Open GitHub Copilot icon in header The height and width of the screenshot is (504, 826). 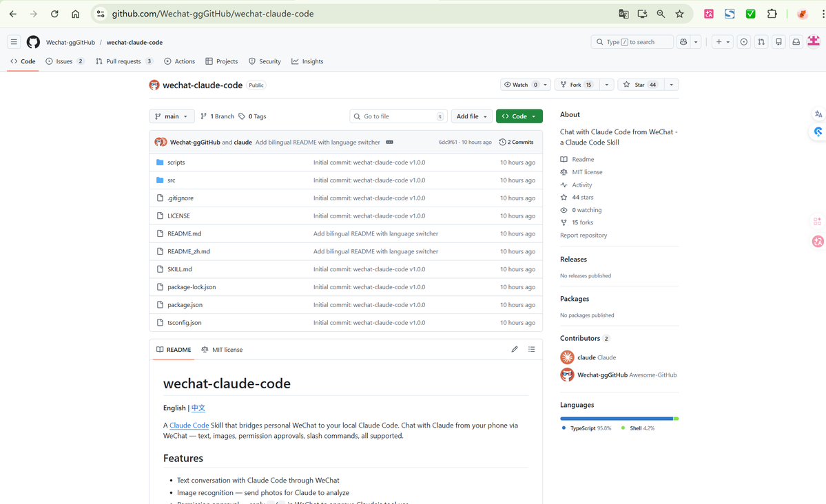tap(684, 42)
